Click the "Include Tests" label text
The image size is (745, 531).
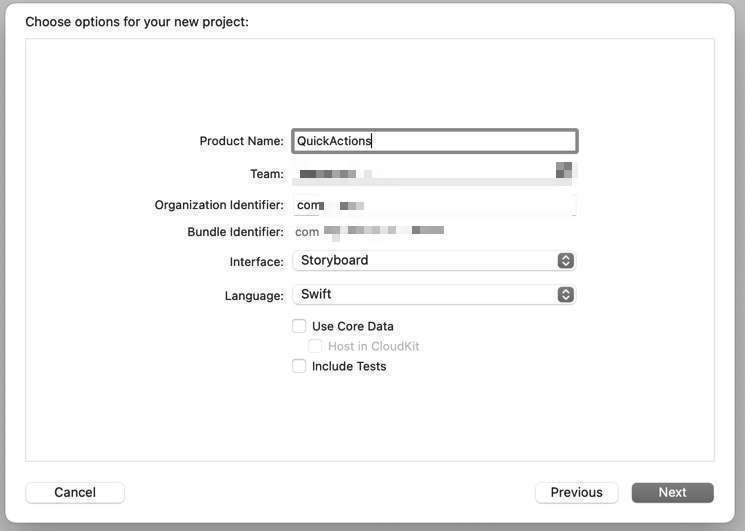click(349, 366)
